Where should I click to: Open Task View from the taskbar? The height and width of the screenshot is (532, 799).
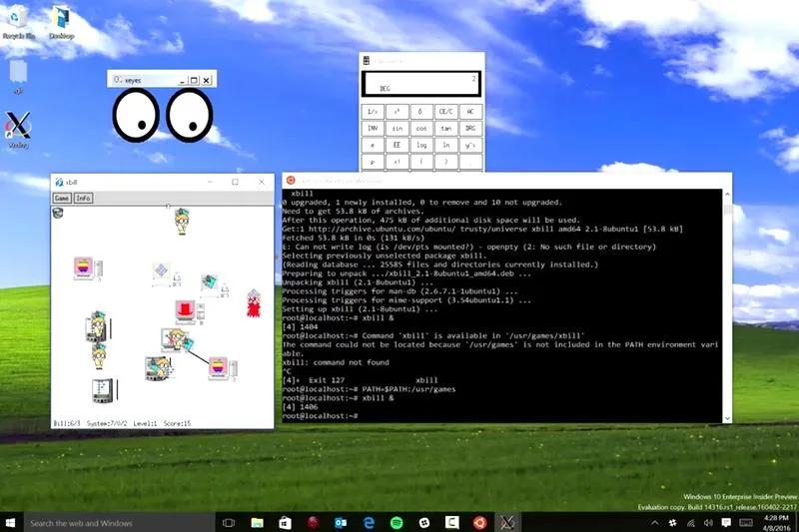[x=229, y=523]
